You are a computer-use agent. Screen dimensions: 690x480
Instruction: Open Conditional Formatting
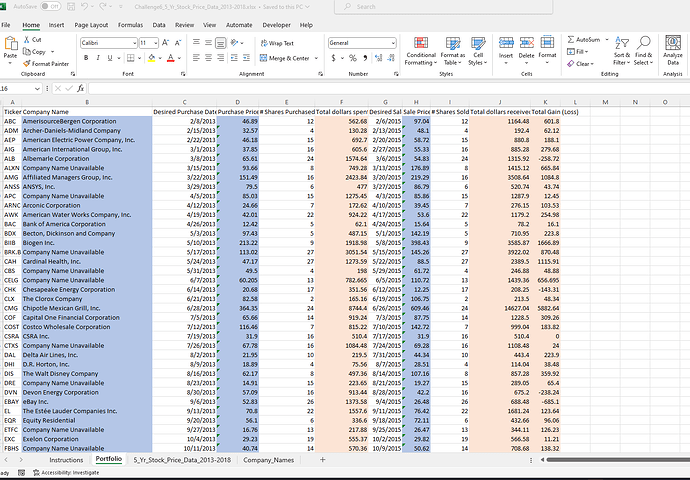tap(421, 51)
